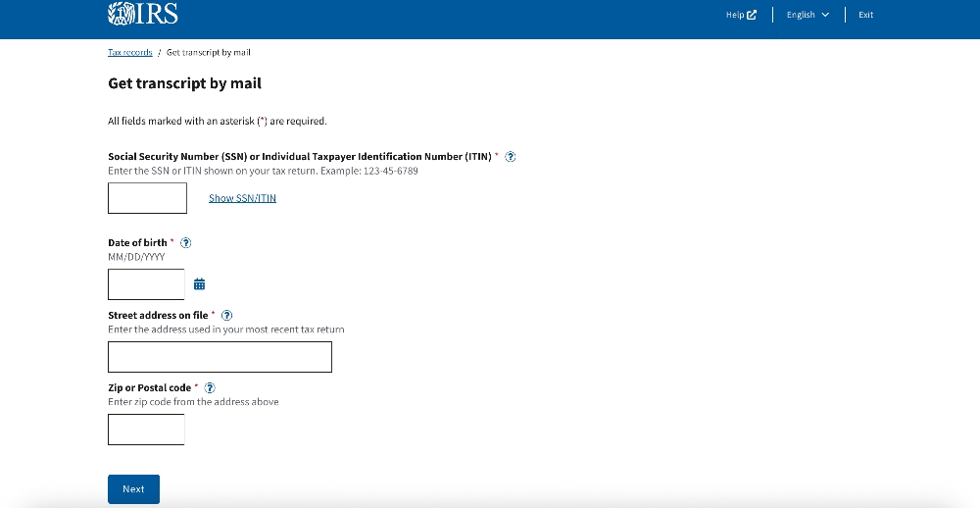This screenshot has height=508, width=980.
Task: Click Exit in the header
Action: (865, 15)
